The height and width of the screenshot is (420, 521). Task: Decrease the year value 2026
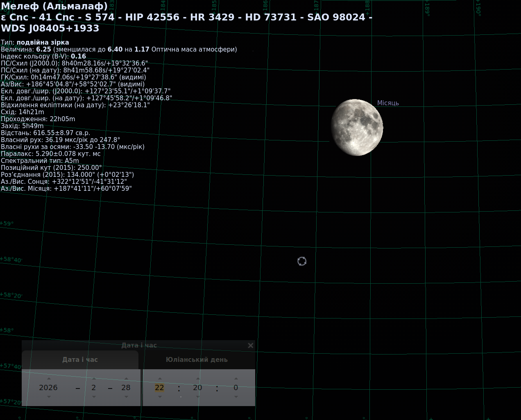click(49, 397)
